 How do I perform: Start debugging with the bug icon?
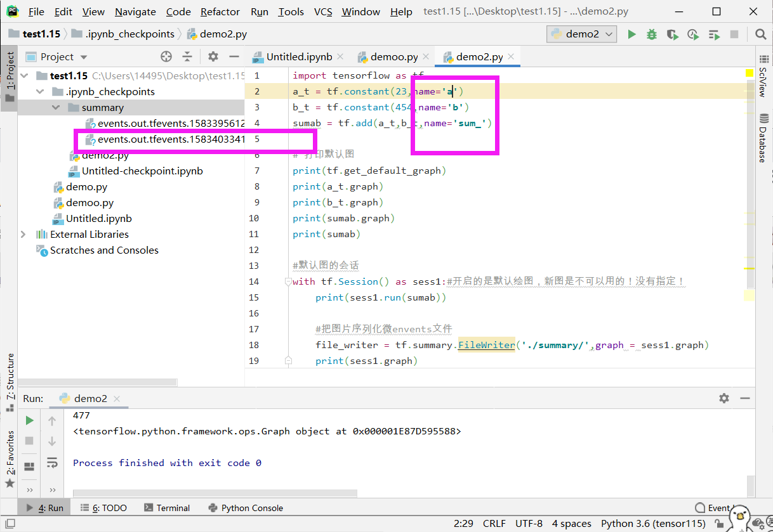click(652, 34)
